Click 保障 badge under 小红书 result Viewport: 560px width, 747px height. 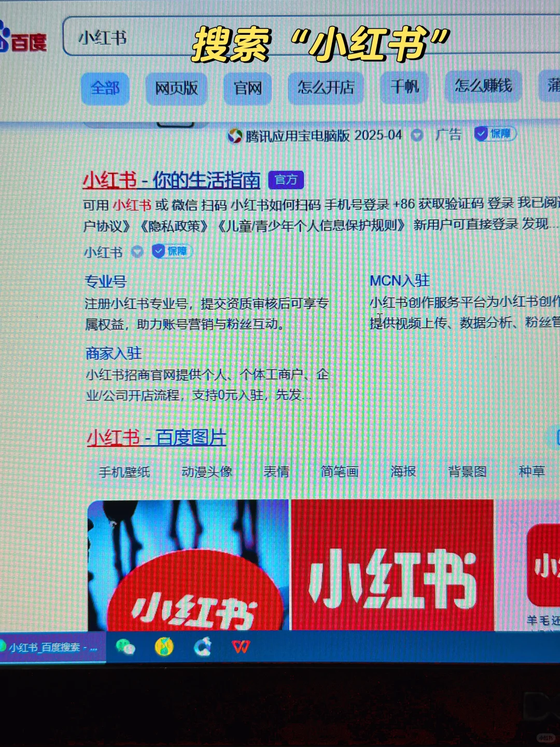coord(172,251)
